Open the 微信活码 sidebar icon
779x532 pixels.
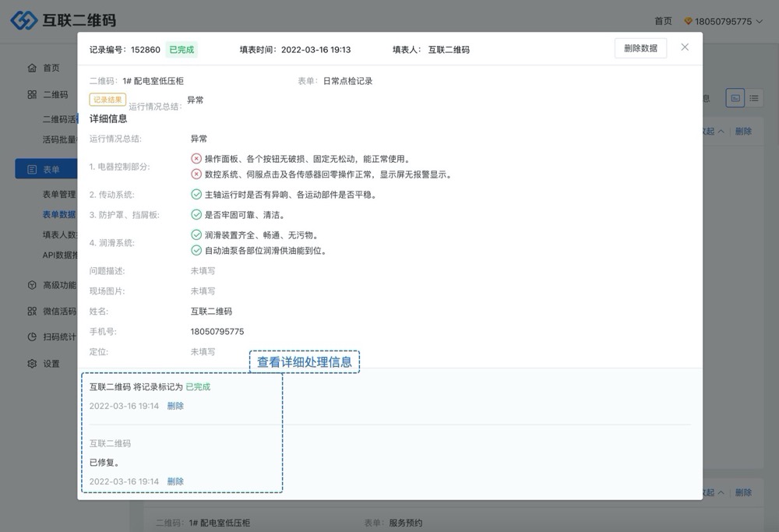point(32,311)
